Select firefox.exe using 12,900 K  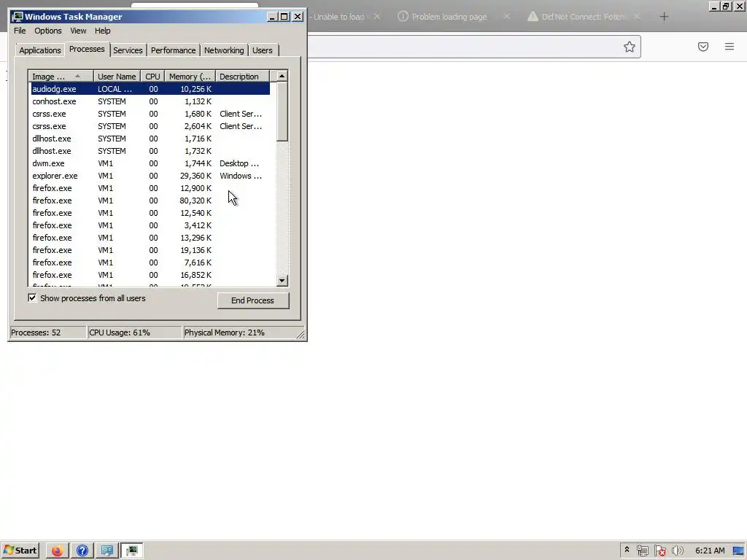pyautogui.click(x=150, y=188)
